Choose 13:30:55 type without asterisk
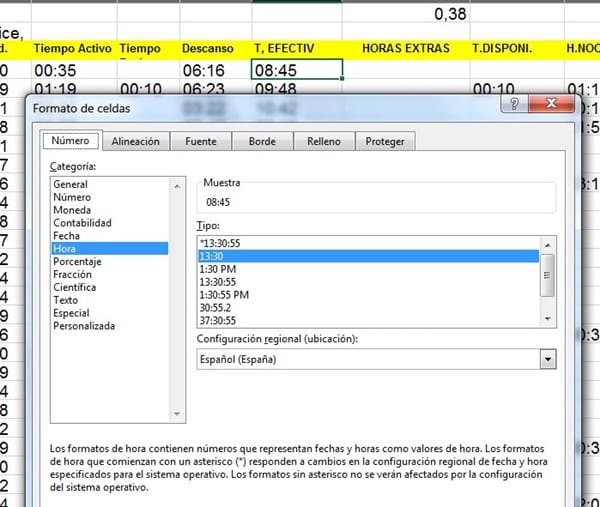The image size is (600, 507). [368, 282]
